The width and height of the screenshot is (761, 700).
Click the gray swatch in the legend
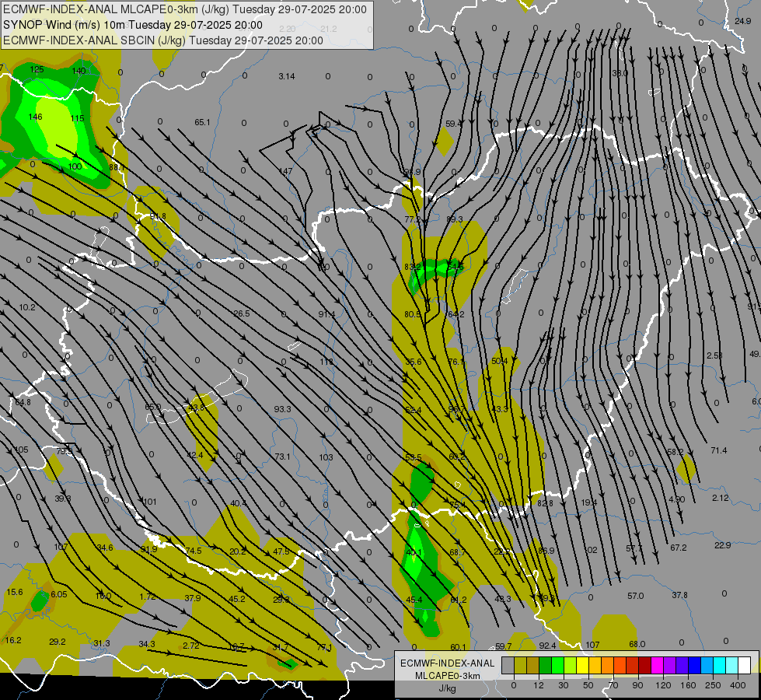508,665
